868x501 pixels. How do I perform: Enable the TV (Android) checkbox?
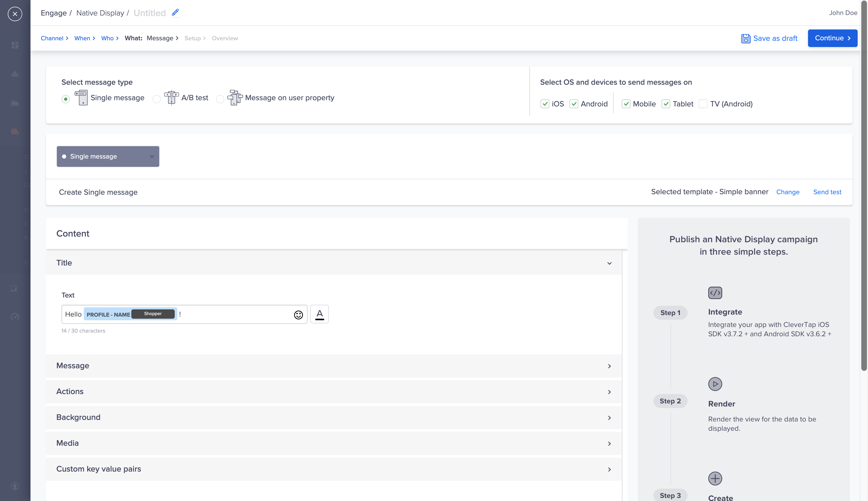point(703,104)
